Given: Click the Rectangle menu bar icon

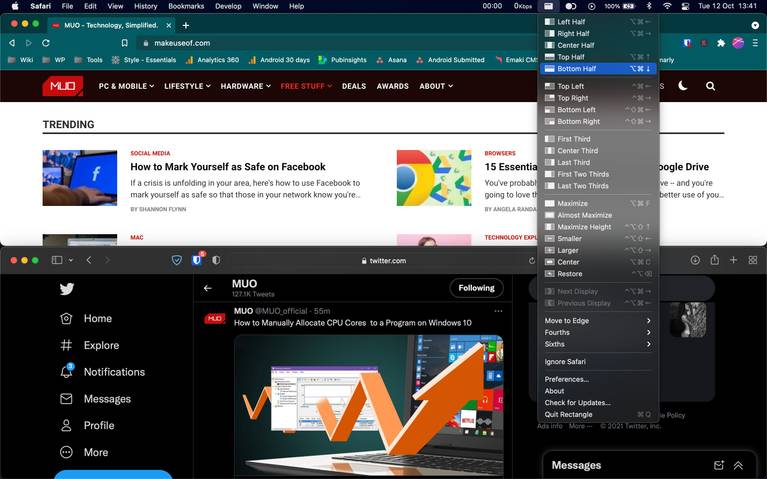Looking at the screenshot, I should 548,6.
